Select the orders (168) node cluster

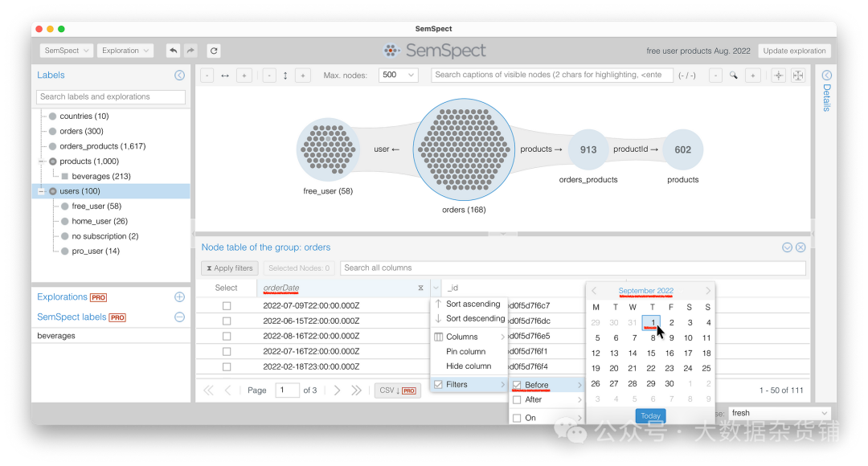tap(464, 149)
